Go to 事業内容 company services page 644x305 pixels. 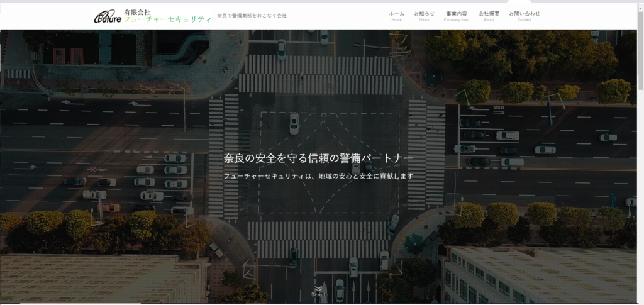[x=457, y=13]
